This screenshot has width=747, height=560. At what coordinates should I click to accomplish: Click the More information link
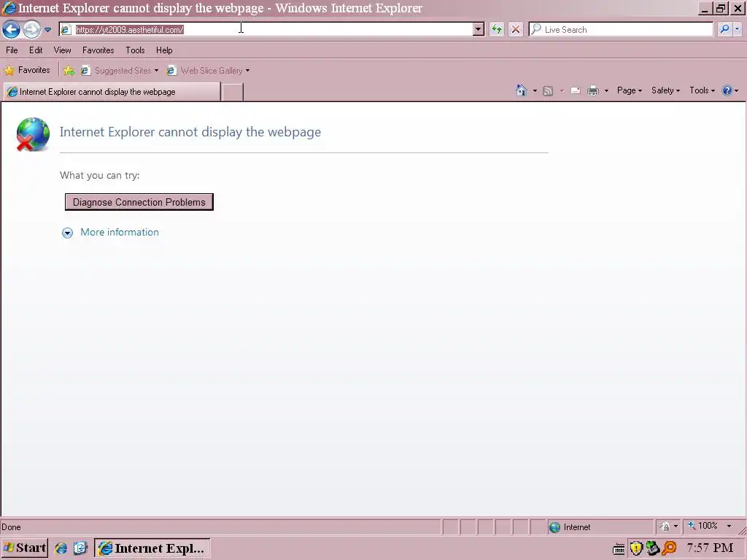click(120, 233)
